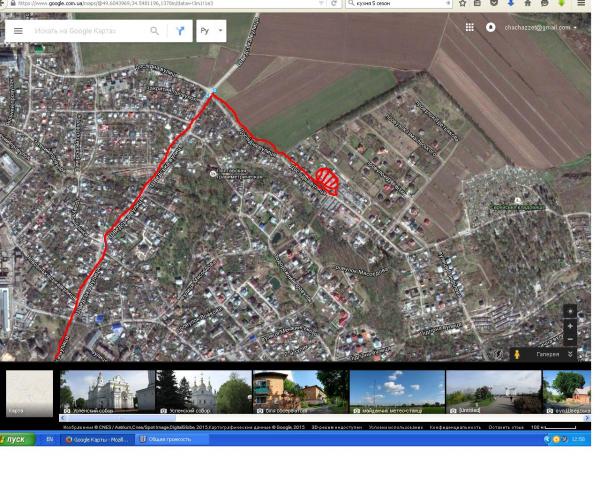Open the Ру language dropdown
Screen dimensions: 600x480
tap(211, 31)
